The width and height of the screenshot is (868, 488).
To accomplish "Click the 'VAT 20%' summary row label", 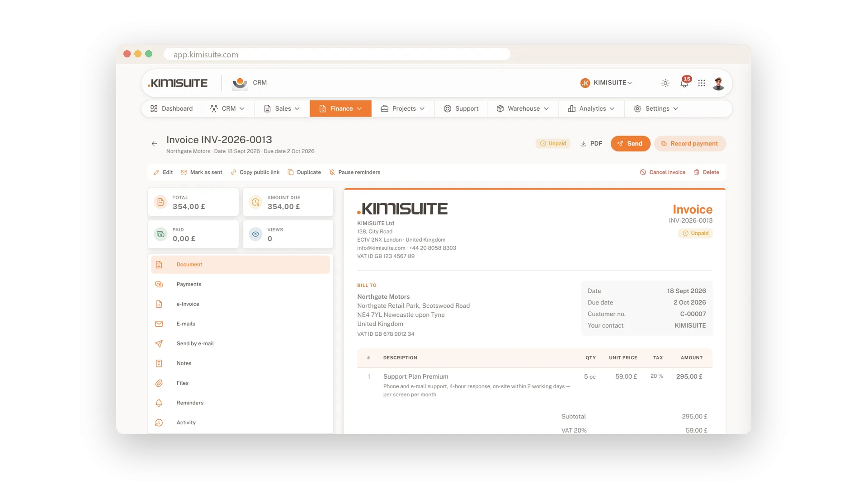I will point(574,431).
